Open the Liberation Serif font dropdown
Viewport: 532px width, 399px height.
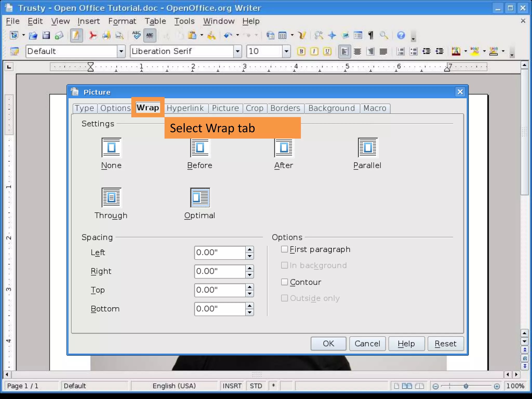coord(237,51)
